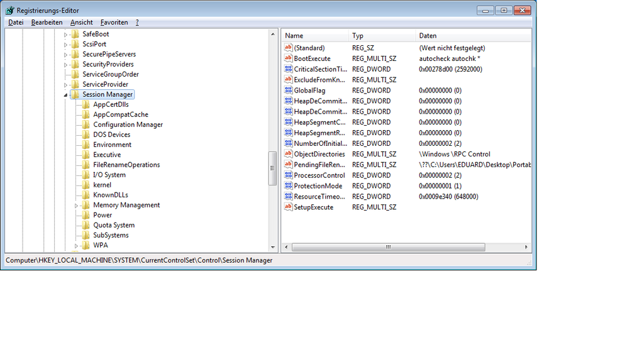The image size is (644, 362).
Task: Open the Favoriten menu
Action: (114, 23)
